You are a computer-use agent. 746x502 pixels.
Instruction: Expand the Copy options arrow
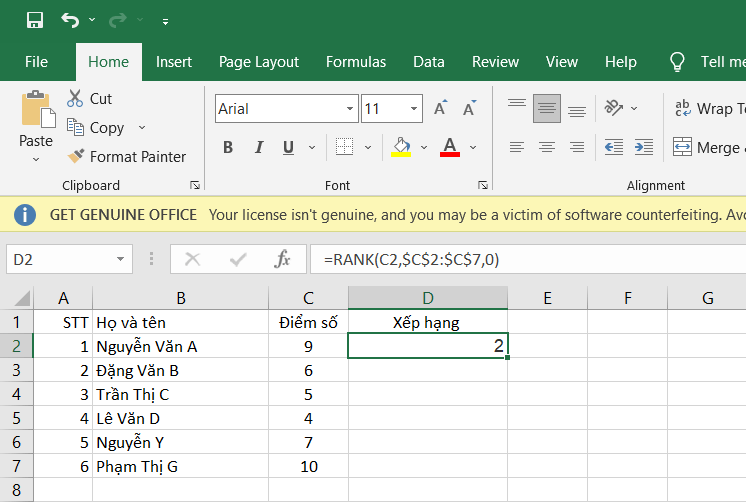coord(141,128)
